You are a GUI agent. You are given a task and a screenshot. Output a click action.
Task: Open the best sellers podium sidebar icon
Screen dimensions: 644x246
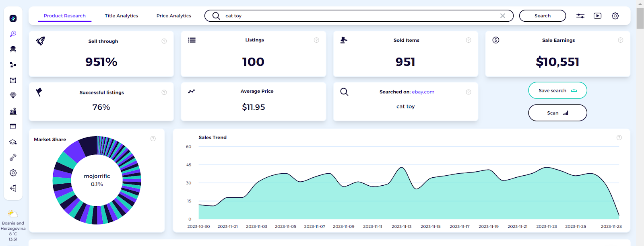tap(13, 111)
